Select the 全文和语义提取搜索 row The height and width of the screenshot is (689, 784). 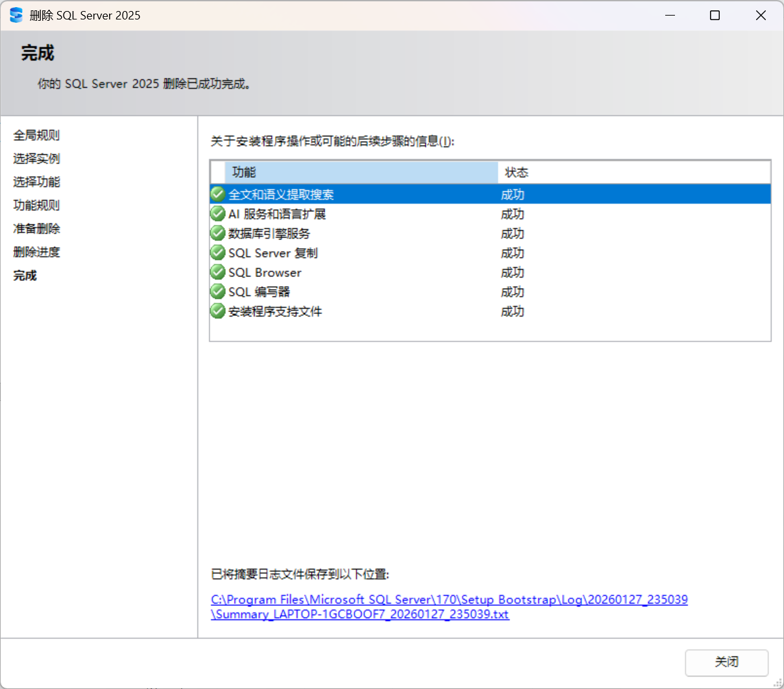(x=490, y=194)
